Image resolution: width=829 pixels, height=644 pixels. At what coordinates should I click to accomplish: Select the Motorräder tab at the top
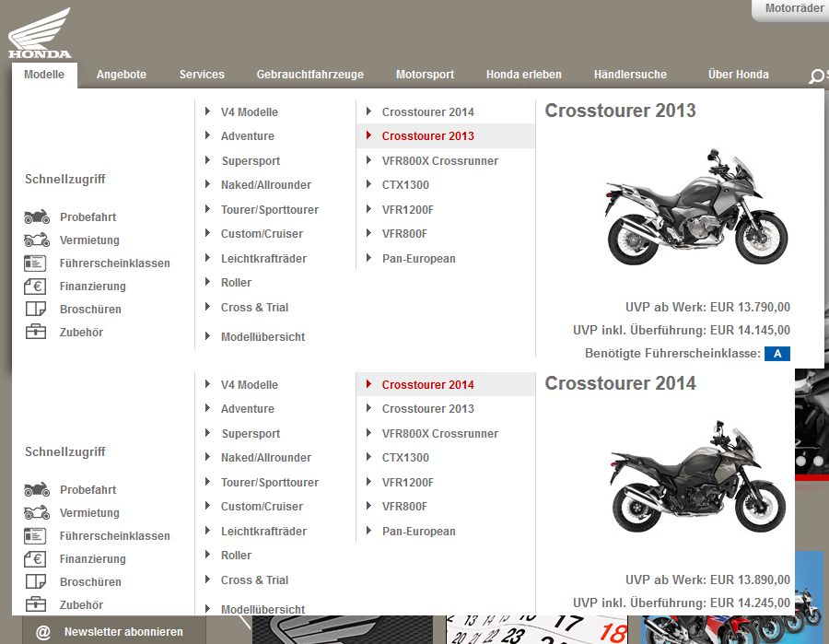[794, 9]
